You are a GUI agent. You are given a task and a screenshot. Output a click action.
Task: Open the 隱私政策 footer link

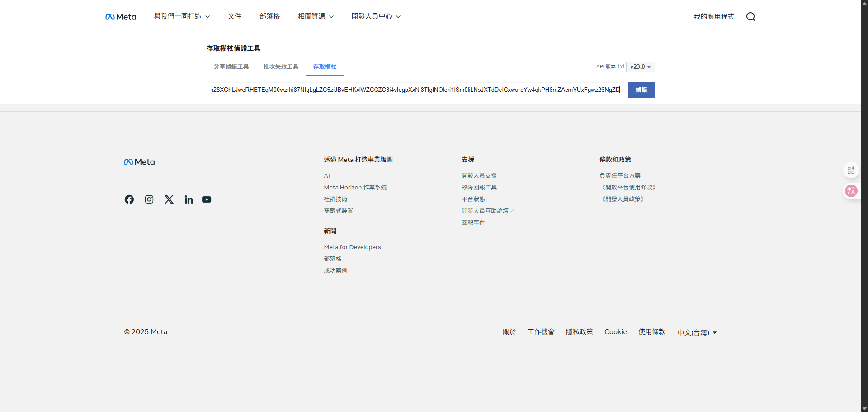(x=579, y=331)
